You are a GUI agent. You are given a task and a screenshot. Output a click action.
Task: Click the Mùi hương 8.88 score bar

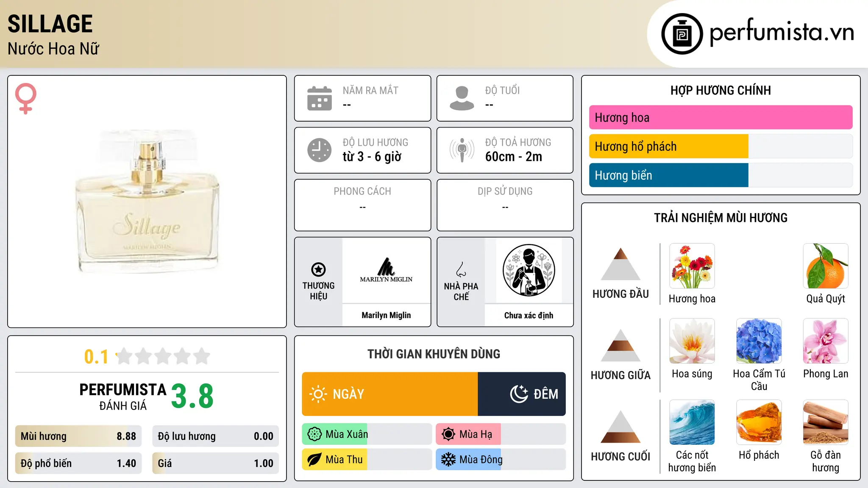pyautogui.click(x=78, y=436)
